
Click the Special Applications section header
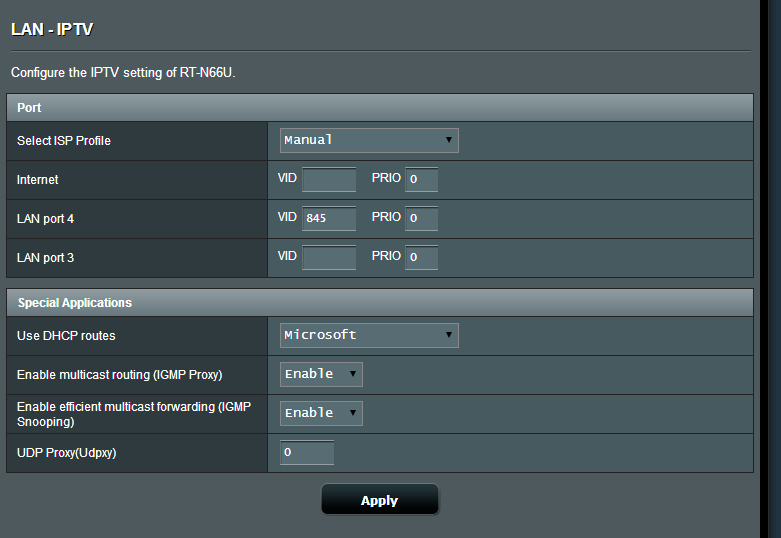coord(75,302)
